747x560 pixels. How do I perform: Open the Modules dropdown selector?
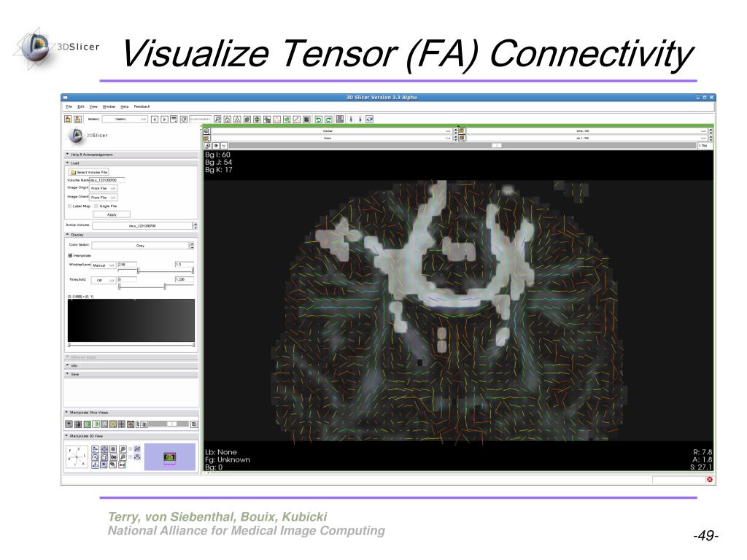(x=125, y=119)
